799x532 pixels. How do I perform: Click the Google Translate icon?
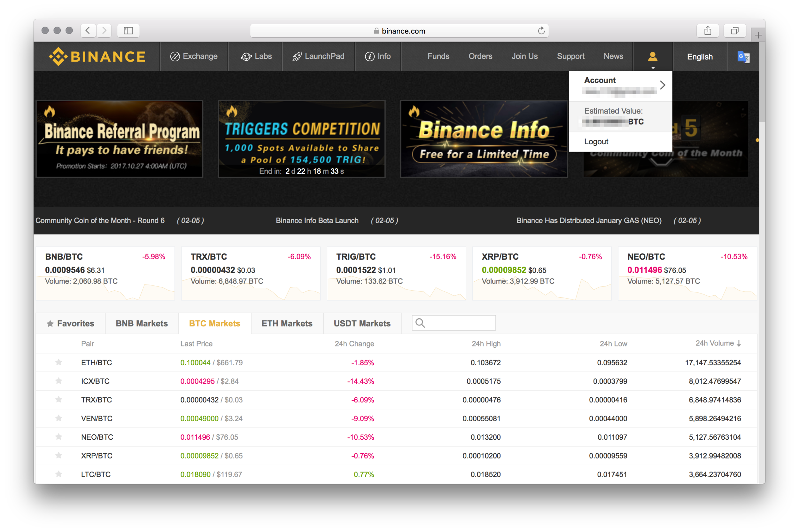click(x=743, y=57)
